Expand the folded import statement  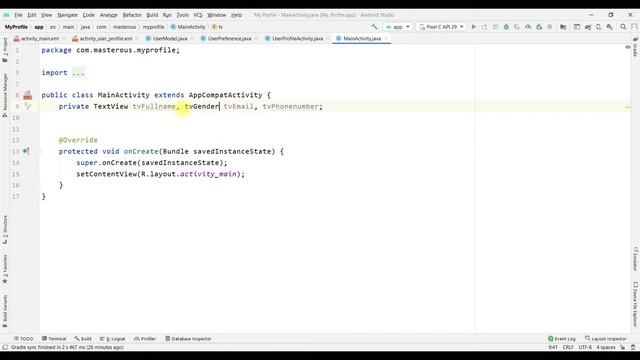[78, 73]
